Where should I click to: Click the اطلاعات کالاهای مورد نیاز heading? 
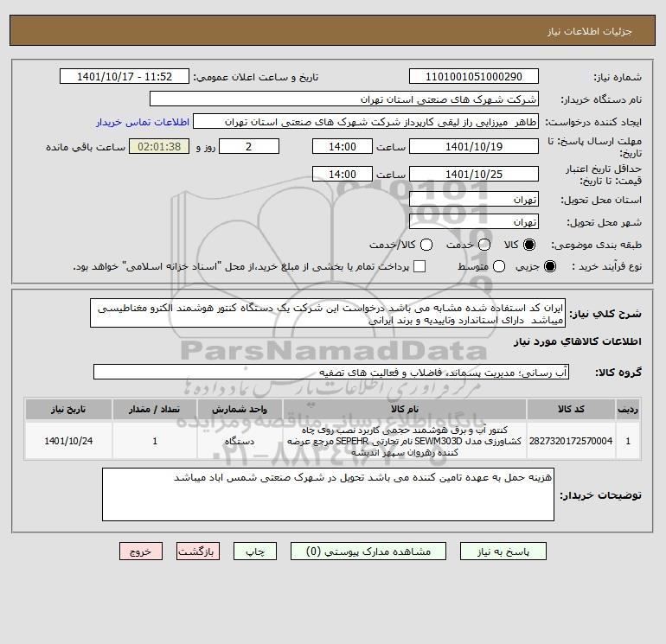click(x=577, y=341)
